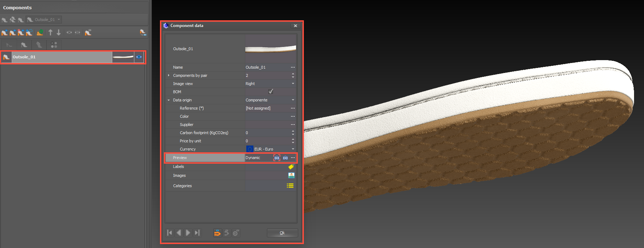Open the Image view dropdown set to Right
644x248 pixels.
293,84
